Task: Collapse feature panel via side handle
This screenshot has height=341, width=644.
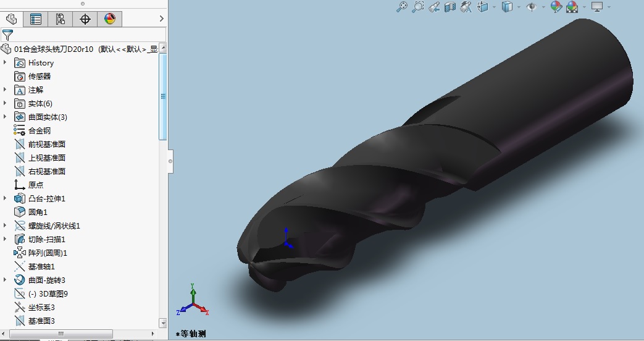Action: 170,161
